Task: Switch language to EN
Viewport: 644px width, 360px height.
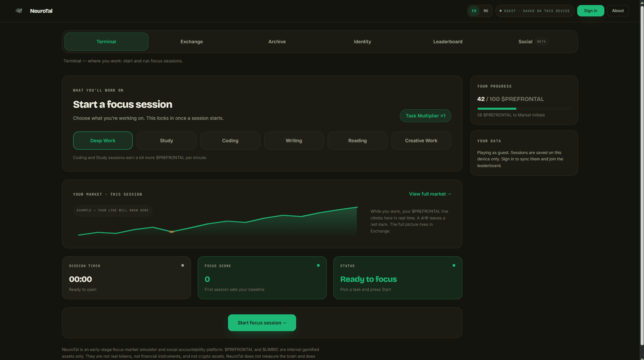Action: pyautogui.click(x=474, y=11)
